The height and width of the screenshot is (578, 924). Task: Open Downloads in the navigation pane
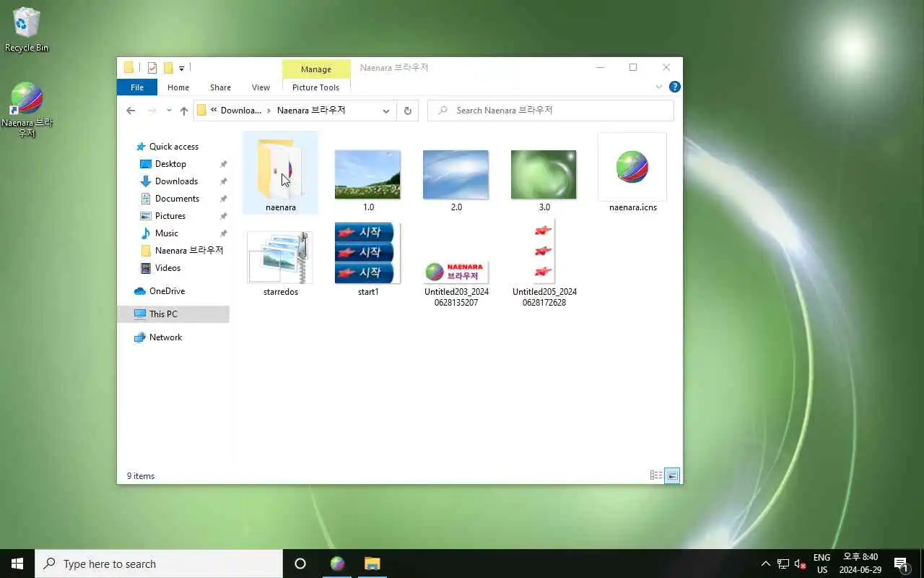pyautogui.click(x=176, y=181)
